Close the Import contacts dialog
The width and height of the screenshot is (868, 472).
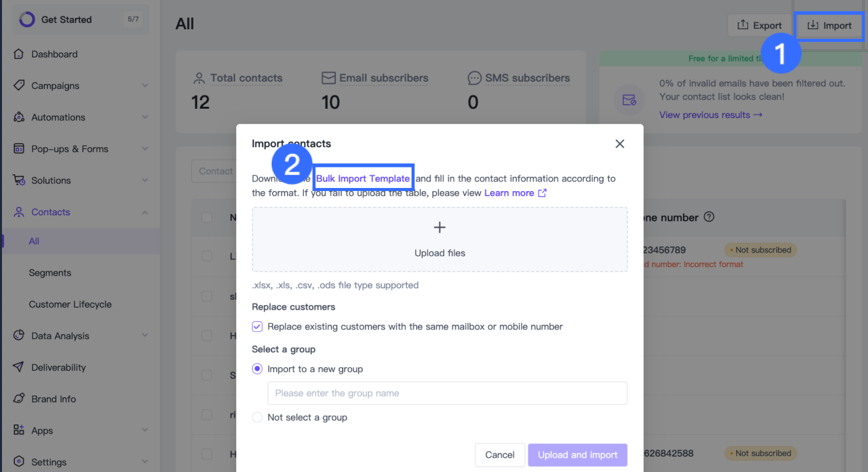(x=620, y=144)
